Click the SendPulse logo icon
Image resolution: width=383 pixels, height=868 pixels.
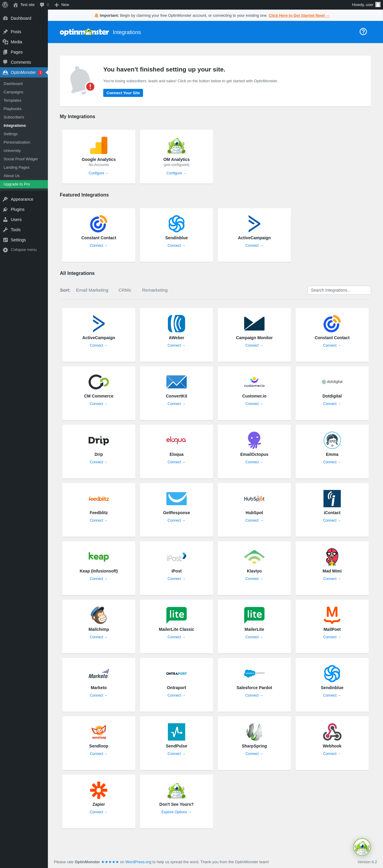[x=176, y=732]
